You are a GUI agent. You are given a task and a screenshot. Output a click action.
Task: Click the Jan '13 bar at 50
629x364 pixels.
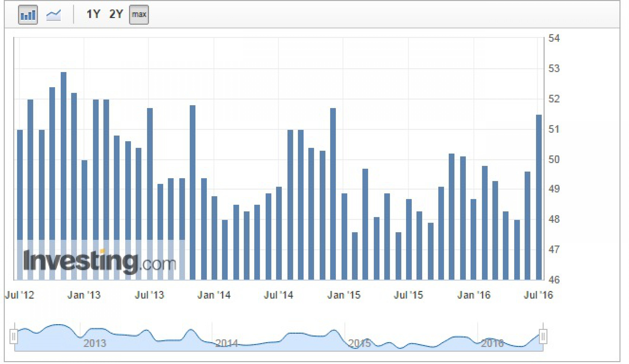[x=84, y=219]
